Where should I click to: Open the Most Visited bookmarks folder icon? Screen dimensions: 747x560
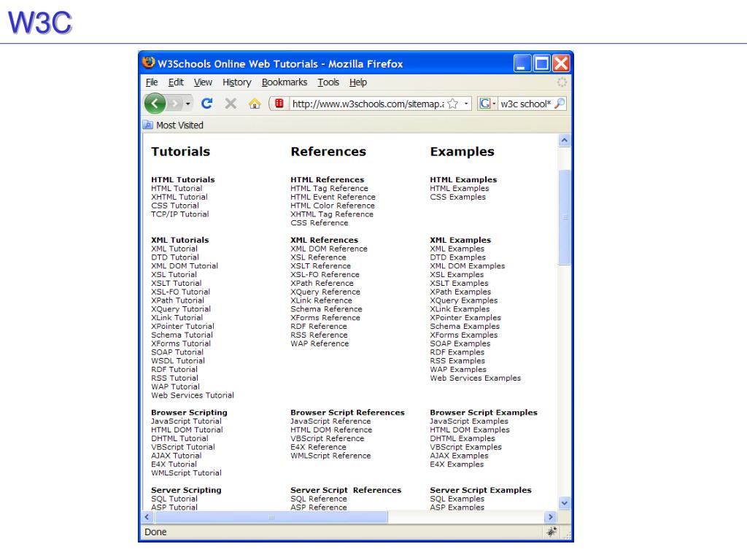click(x=147, y=125)
